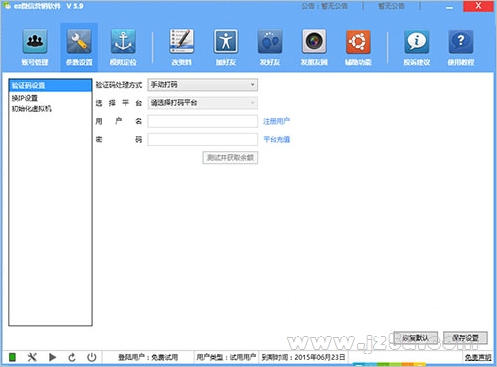Click the power icon in status bar
The width and height of the screenshot is (497, 367).
click(92, 357)
